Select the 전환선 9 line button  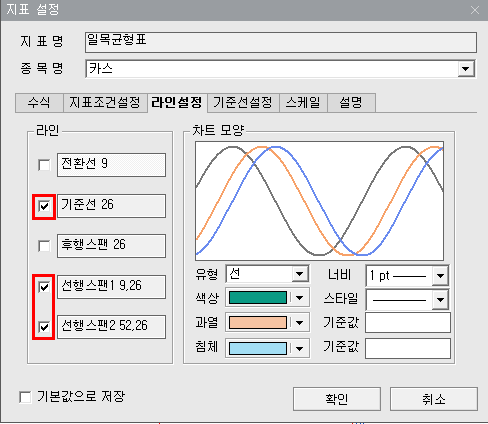pos(111,165)
